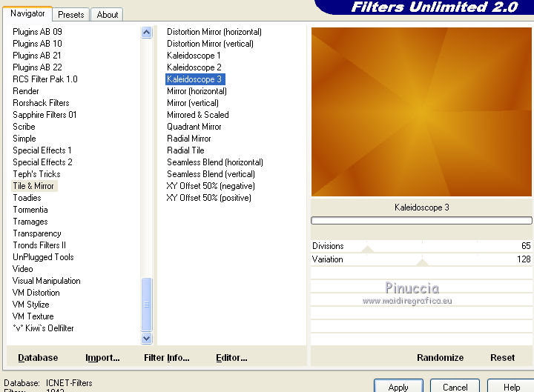Choose Seamless Blend (vertical) filter
The height and width of the screenshot is (392, 534).
coord(211,174)
